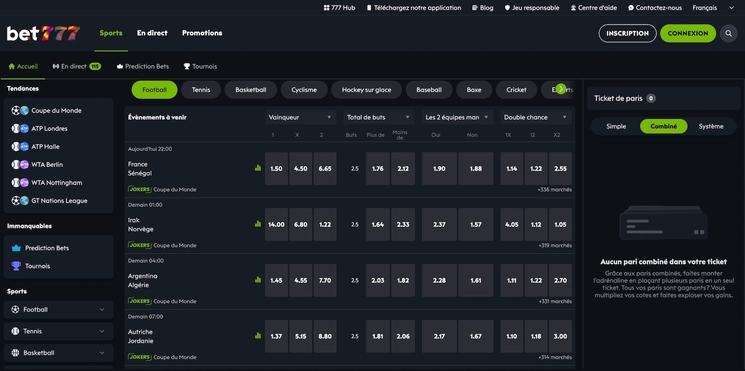Viewport: 745px width, 371px height.
Task: Click JOKERS badge on Argentina Algérie
Action: point(140,301)
